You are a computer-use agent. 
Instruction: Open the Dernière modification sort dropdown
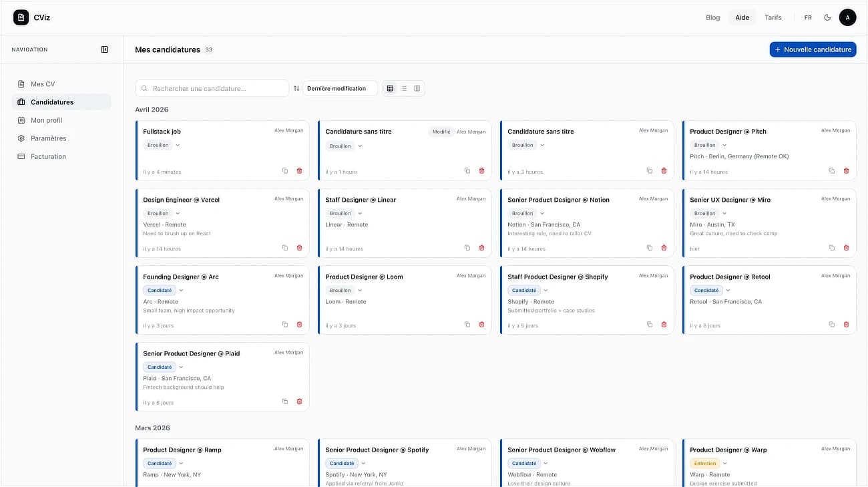pos(341,88)
